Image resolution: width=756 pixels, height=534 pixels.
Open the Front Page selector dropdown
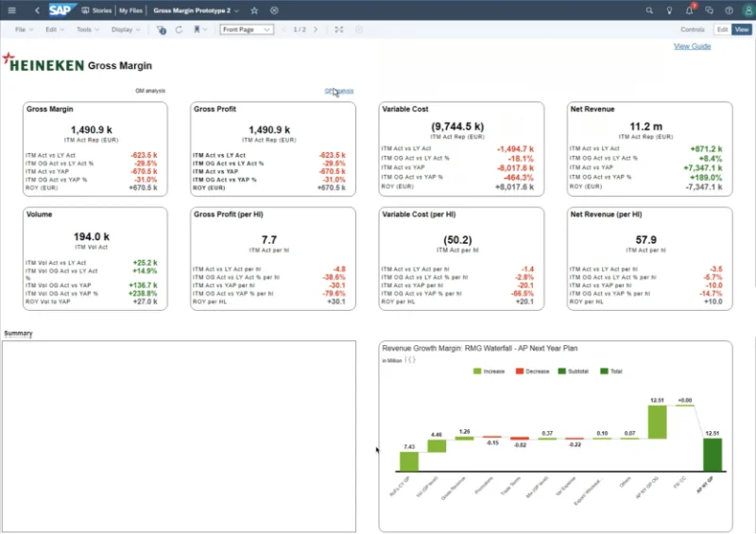pos(247,29)
